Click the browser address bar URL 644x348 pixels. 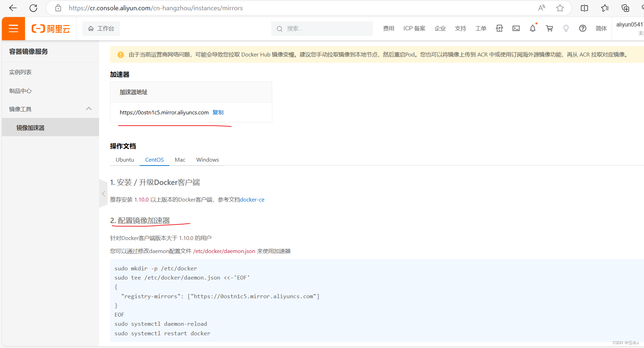tap(156, 8)
